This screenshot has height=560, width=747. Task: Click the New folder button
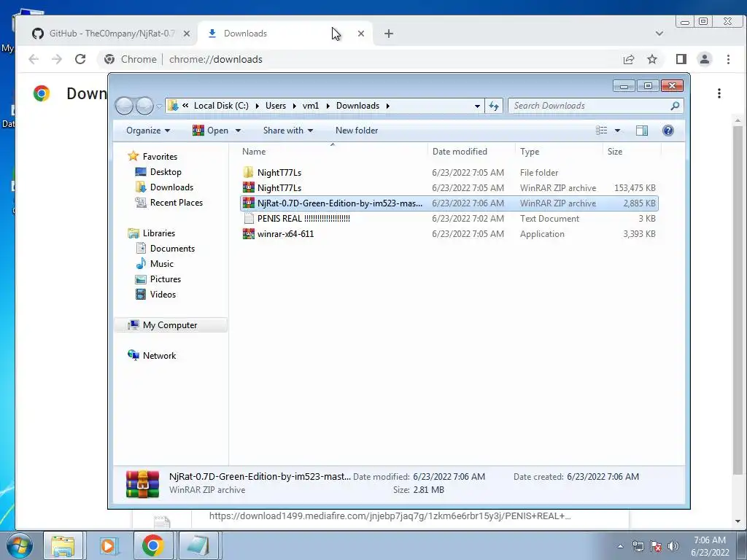tap(357, 131)
